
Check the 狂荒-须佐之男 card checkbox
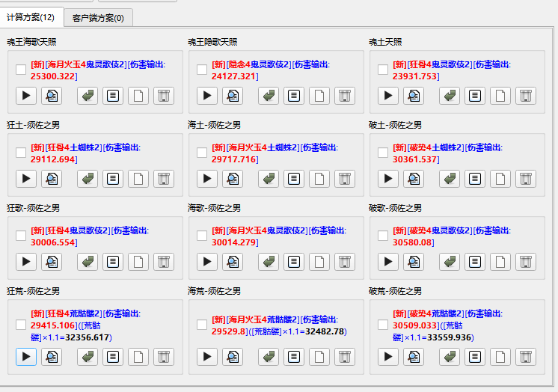click(x=21, y=325)
